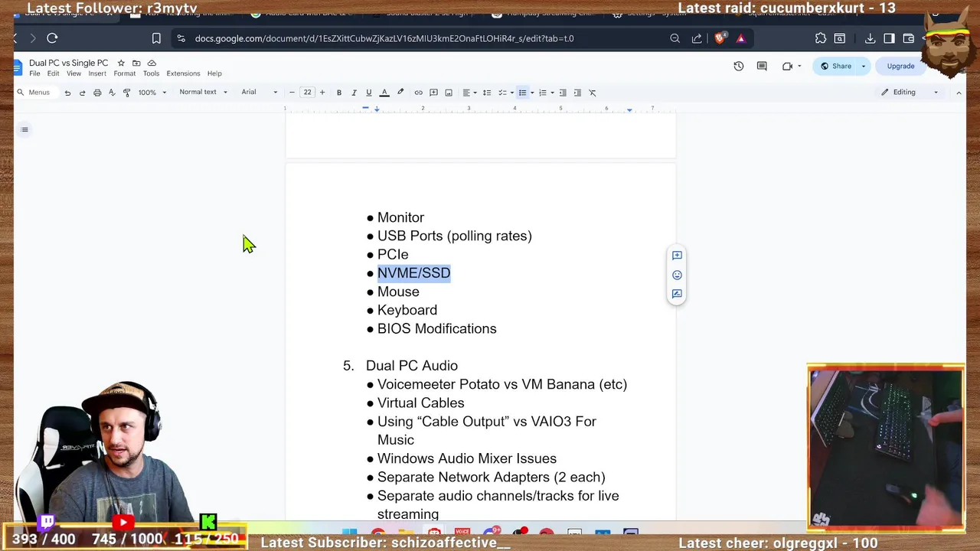Clear formatting from selection

(x=592, y=93)
